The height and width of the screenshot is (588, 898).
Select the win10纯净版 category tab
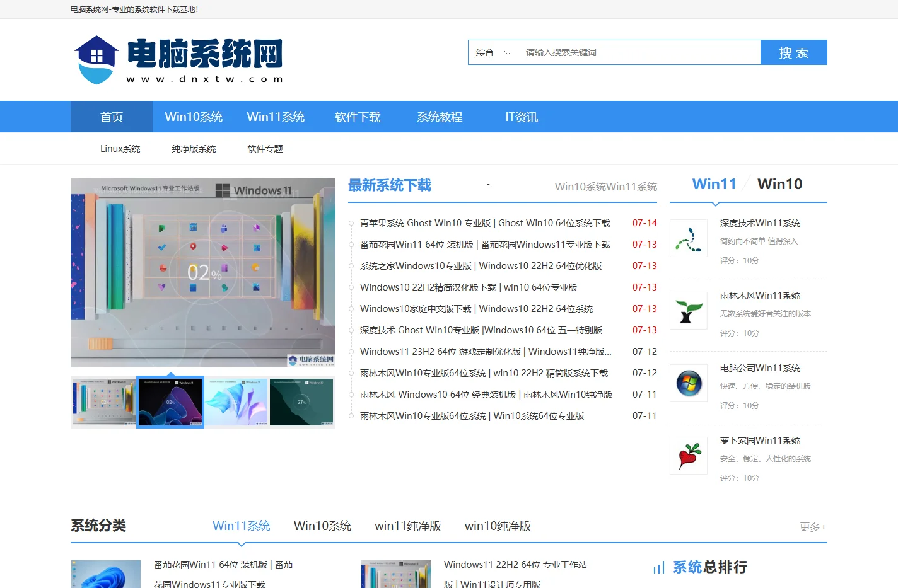pyautogui.click(x=498, y=526)
